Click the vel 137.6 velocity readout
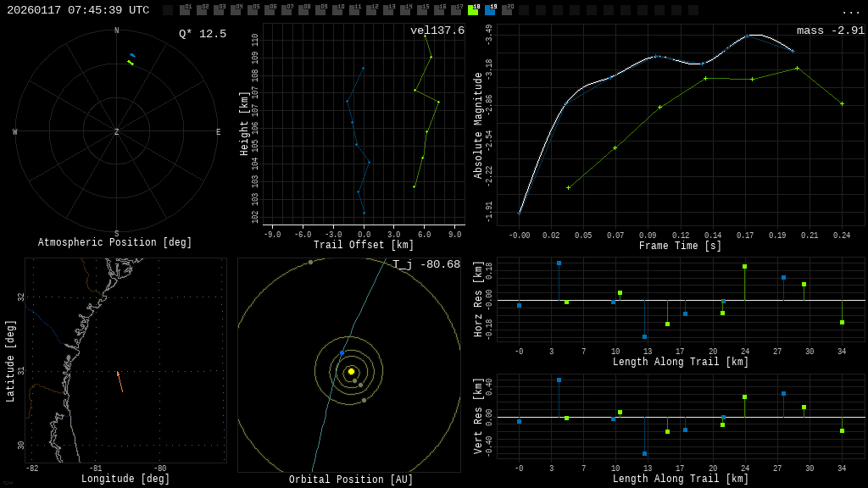The width and height of the screenshot is (868, 488). coord(437,30)
